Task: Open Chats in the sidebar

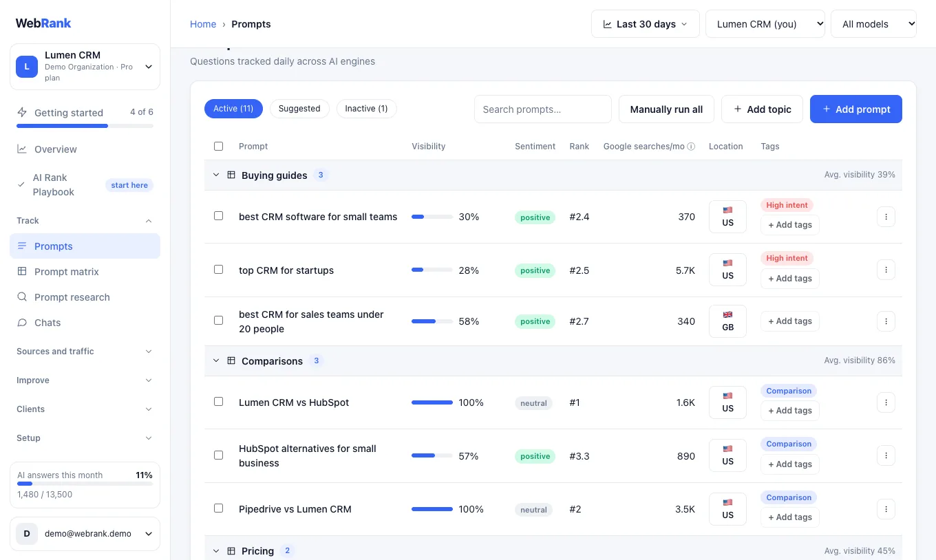Action: pos(85,323)
